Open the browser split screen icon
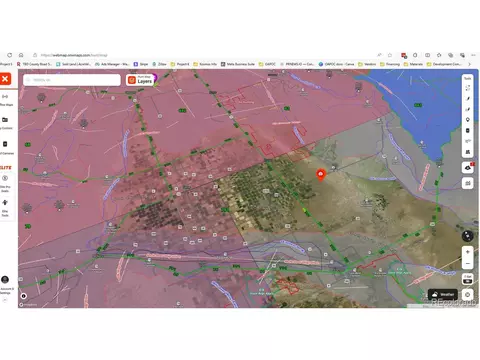 (x=428, y=55)
